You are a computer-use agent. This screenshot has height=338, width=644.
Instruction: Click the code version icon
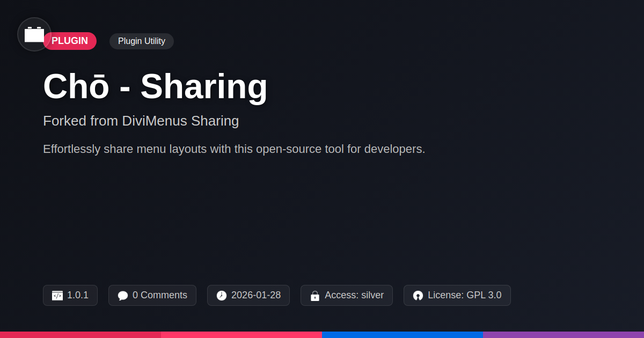[x=57, y=296]
